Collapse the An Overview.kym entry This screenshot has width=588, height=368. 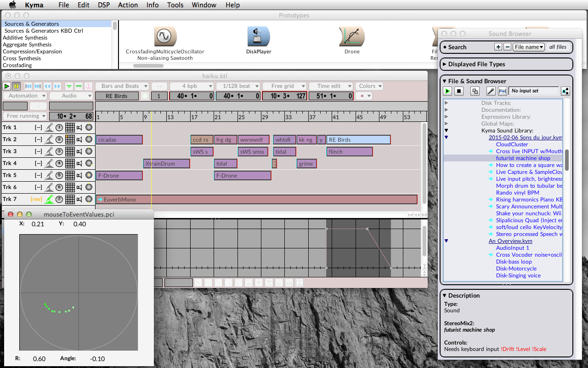446,241
